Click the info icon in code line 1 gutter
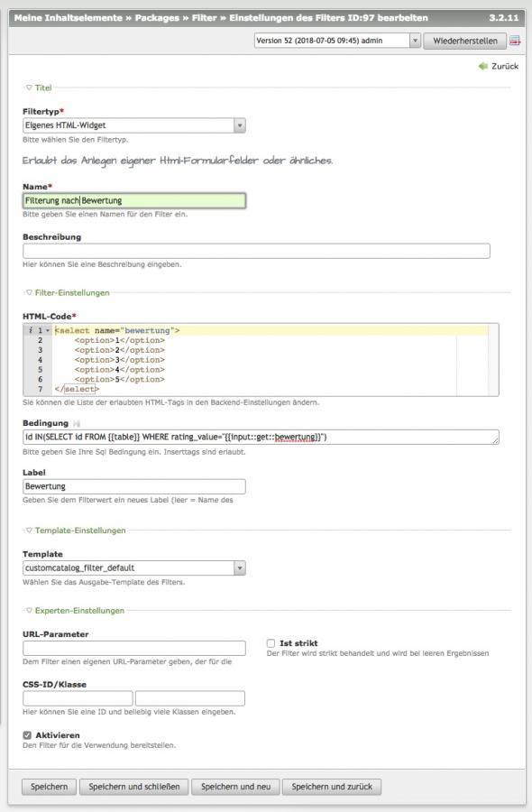Image resolution: width=532 pixels, height=812 pixels. click(31, 330)
